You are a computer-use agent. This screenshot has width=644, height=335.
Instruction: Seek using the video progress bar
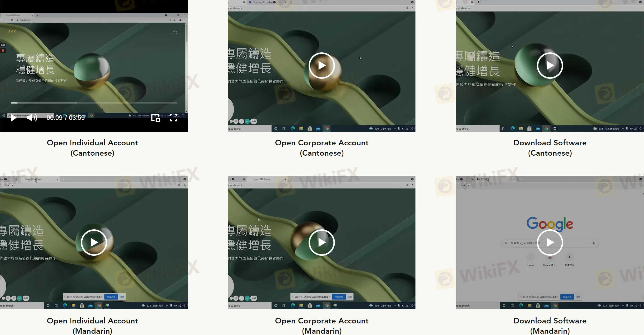pyautogui.click(x=94, y=103)
